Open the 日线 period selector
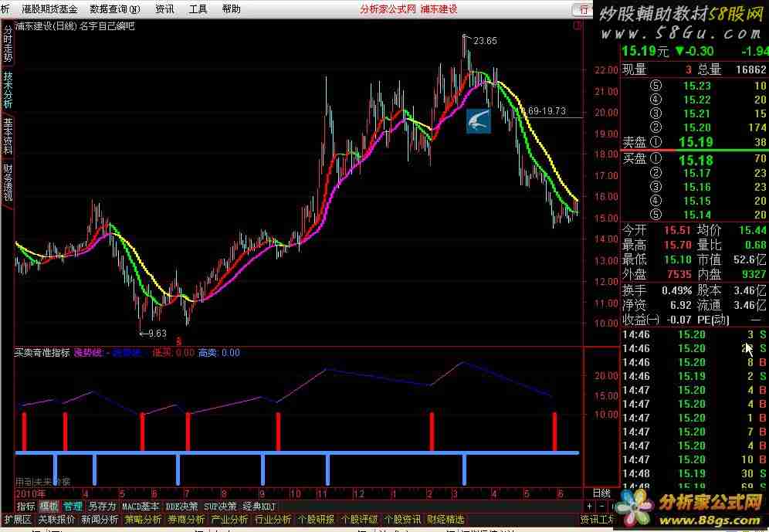Viewport: 769px width, 532px height. 601,493
